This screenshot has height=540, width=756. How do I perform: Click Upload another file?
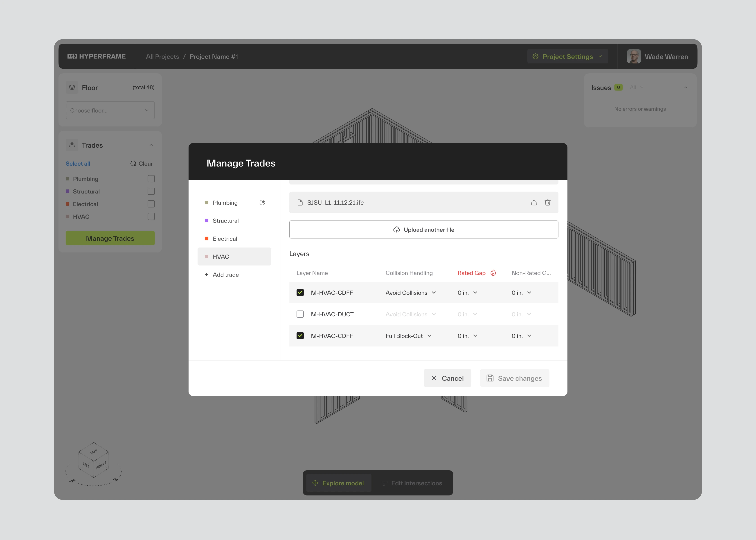click(423, 230)
